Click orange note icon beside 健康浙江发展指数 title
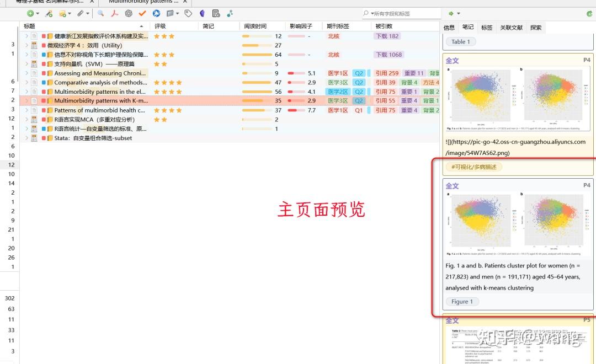This screenshot has width=596, height=364. (50, 36)
